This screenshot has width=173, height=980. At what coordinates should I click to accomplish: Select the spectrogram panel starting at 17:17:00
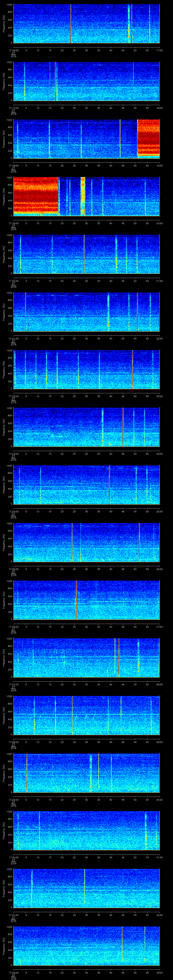pos(87,81)
